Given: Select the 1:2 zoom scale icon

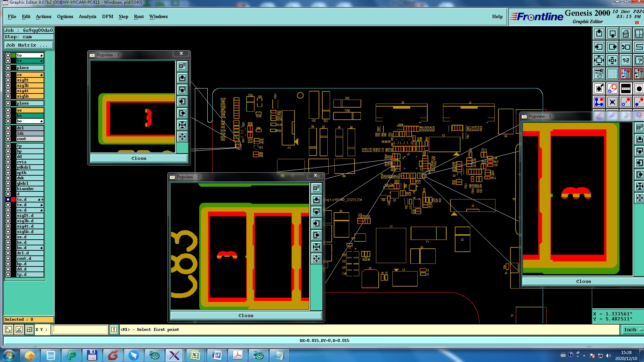Looking at the screenshot, I should click(x=626, y=60).
